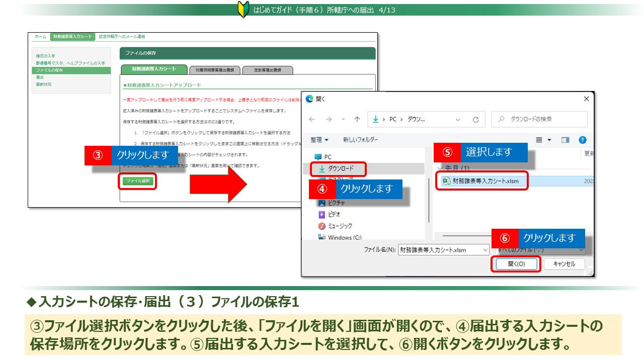Open the Videos folder in sidebar
Image resolution: width=644 pixels, height=362 pixels.
pos(334,214)
